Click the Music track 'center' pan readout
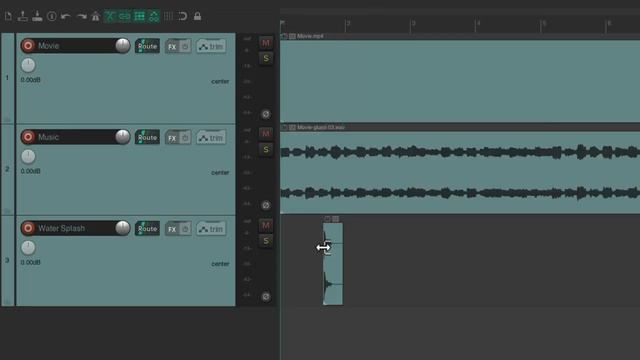Viewport: 640px width, 360px height. pos(220,173)
